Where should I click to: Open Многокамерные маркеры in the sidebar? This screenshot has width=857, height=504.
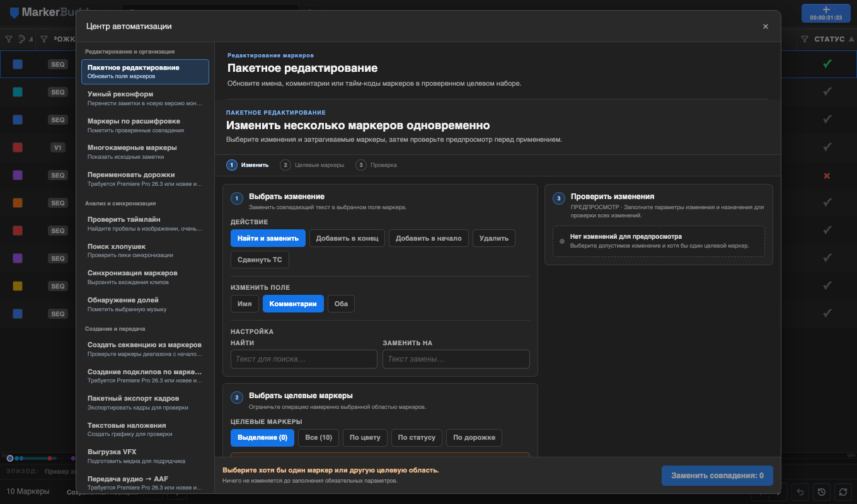coord(145,152)
